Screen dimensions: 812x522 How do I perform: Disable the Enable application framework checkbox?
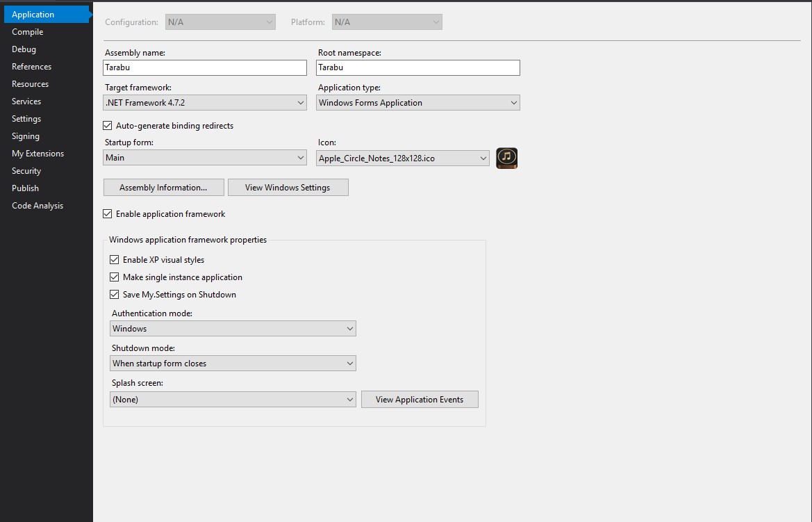(x=108, y=214)
